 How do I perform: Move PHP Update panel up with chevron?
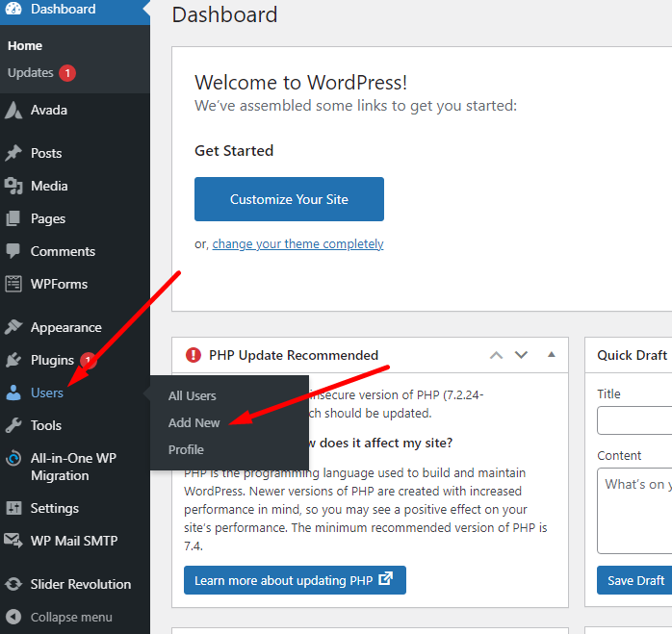[496, 355]
